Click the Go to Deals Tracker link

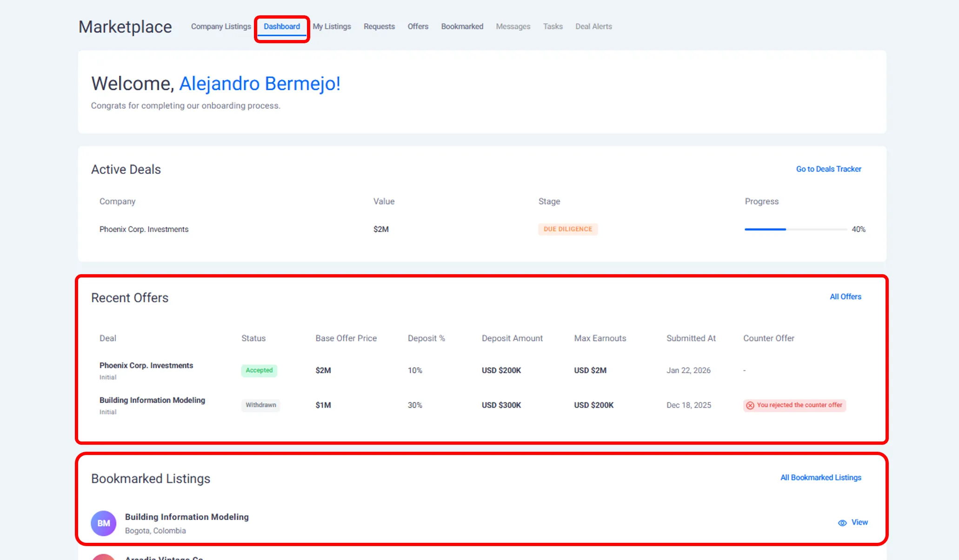coord(828,169)
